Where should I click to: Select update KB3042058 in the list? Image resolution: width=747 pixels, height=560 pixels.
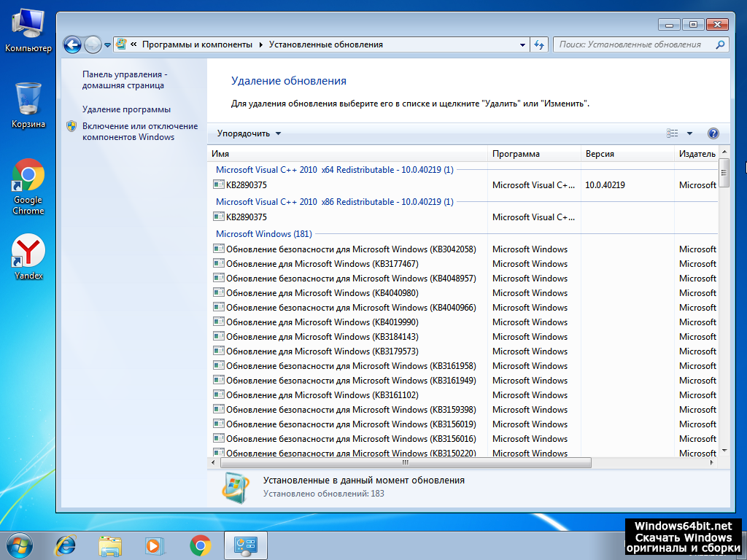350,249
